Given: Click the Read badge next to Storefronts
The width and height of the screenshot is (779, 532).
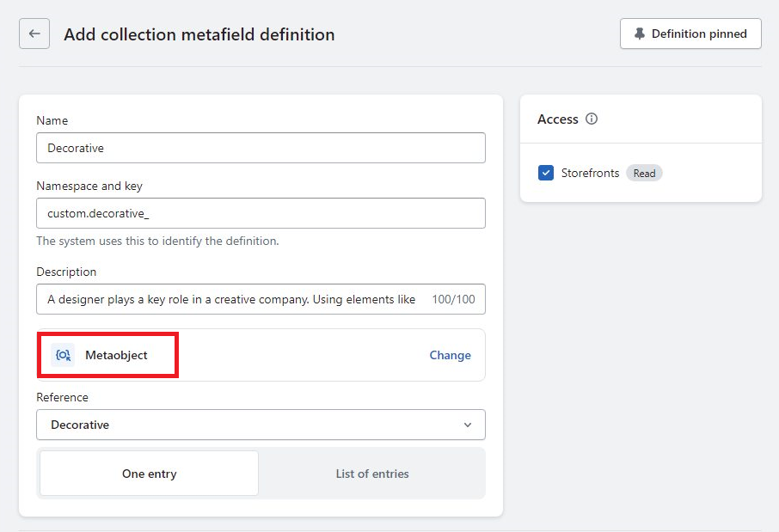Looking at the screenshot, I should pyautogui.click(x=644, y=173).
